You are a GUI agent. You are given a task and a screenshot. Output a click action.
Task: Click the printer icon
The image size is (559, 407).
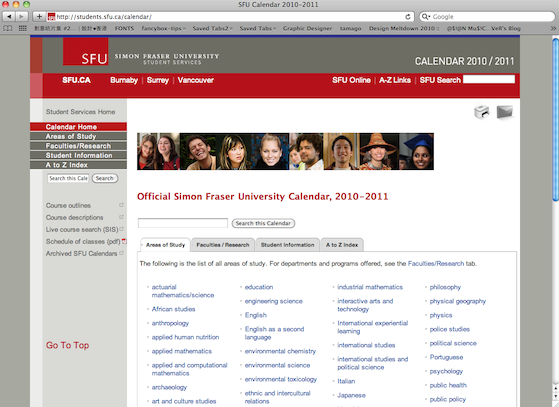pyautogui.click(x=482, y=112)
